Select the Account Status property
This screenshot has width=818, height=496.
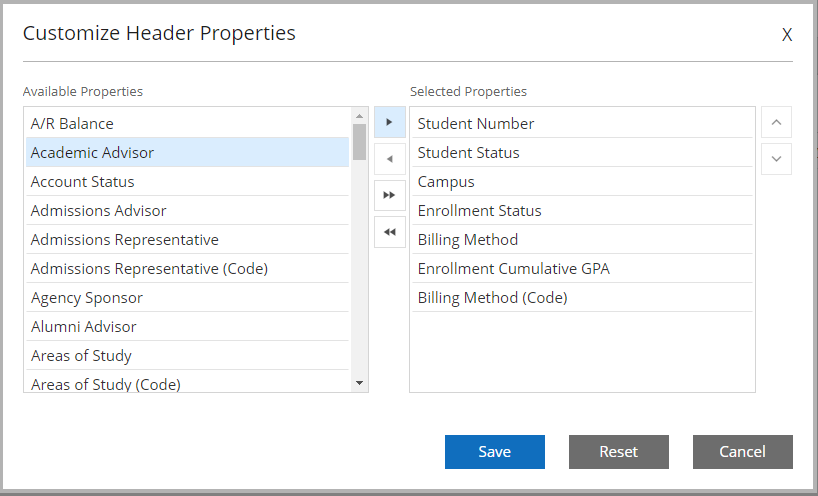coord(187,182)
